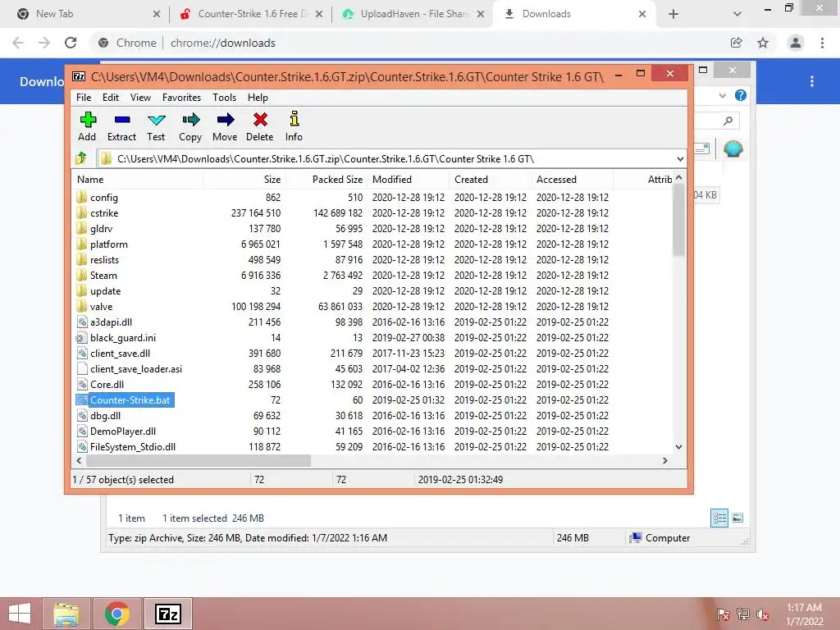Click Explorer help question mark icon

point(741,95)
